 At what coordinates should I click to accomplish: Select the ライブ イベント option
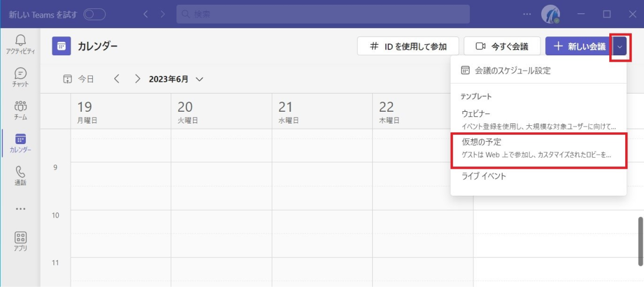pos(539,176)
